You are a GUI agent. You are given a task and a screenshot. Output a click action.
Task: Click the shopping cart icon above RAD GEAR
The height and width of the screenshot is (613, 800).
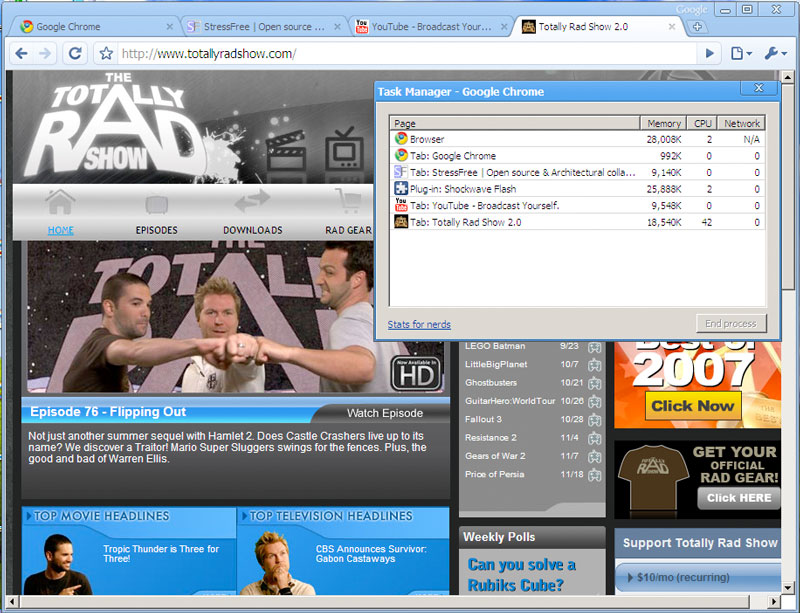pyautogui.click(x=348, y=201)
